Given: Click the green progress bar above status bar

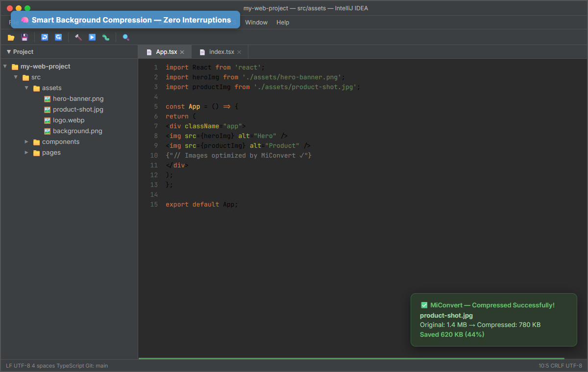Looking at the screenshot, I should click(x=351, y=359).
